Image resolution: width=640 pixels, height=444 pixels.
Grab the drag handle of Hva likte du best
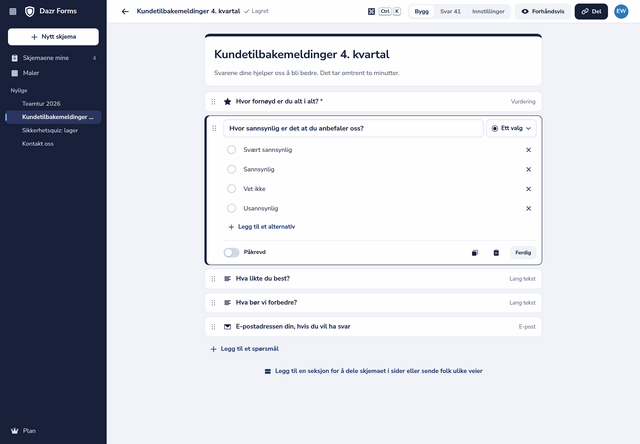pos(213,279)
